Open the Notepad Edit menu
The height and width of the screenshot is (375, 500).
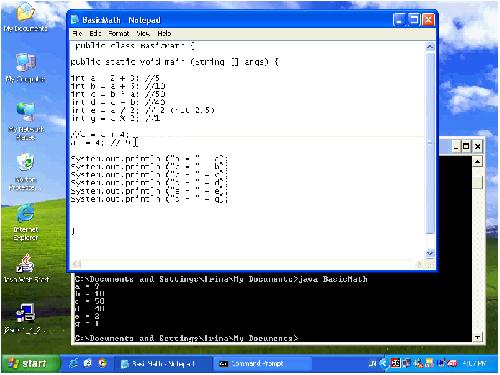95,33
